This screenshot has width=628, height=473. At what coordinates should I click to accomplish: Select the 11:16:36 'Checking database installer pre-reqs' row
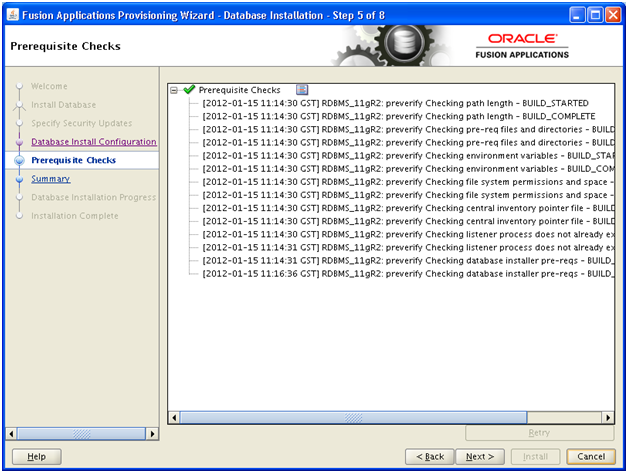tap(408, 274)
